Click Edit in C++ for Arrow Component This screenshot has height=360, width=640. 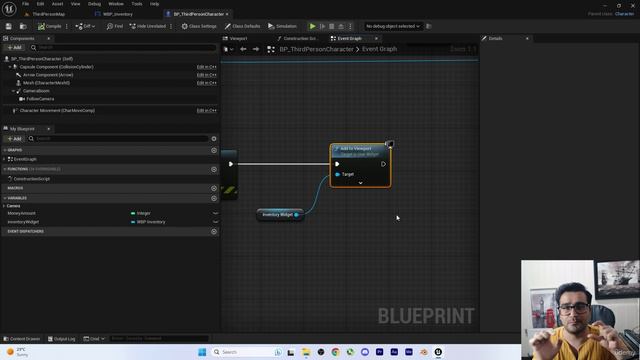coord(207,75)
